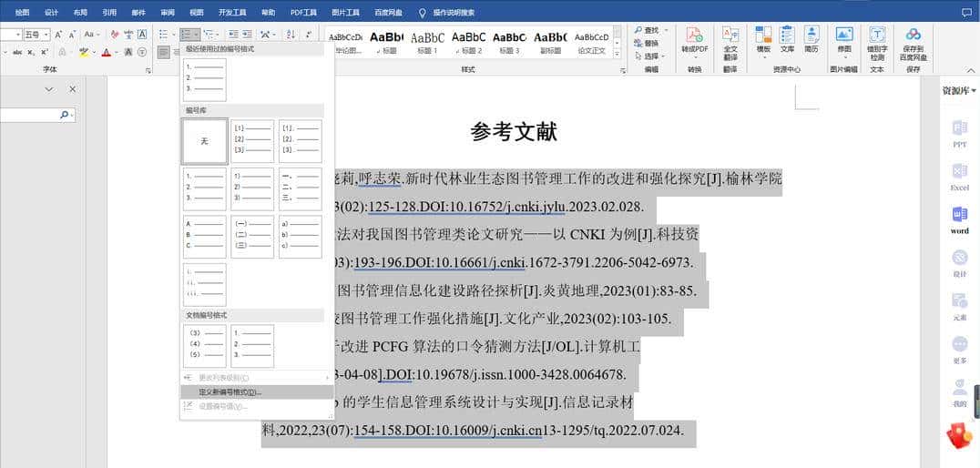Open 布局 ribbon tab
The image size is (980, 468).
tap(80, 12)
